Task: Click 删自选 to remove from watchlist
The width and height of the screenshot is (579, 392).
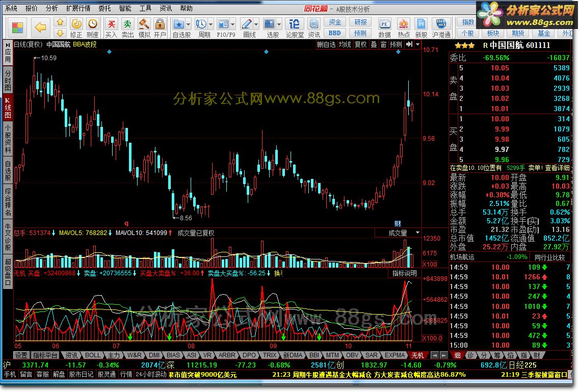Action: point(326,45)
